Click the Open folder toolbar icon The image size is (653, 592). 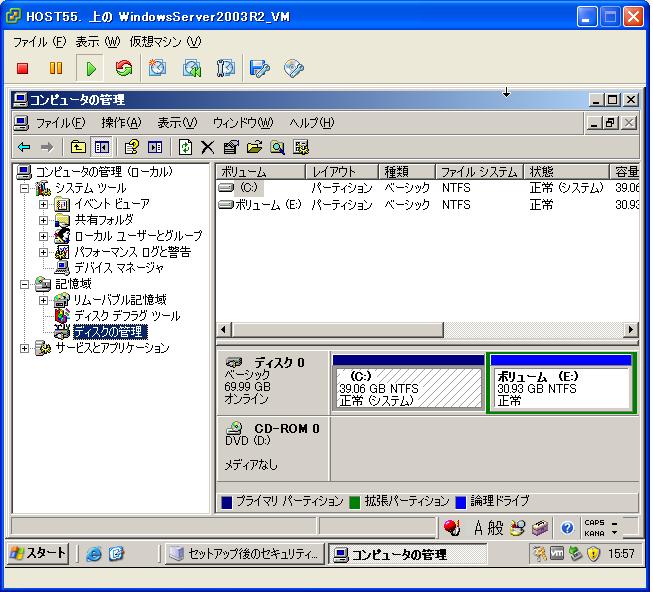(254, 147)
